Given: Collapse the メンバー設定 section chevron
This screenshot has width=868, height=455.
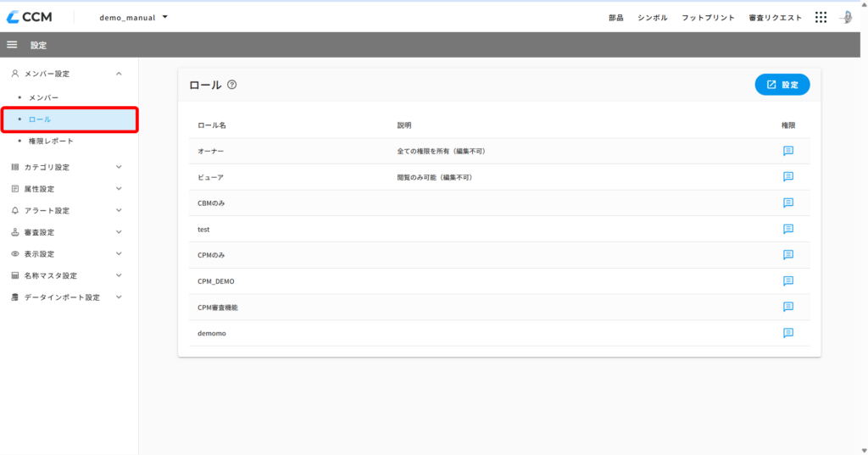Looking at the screenshot, I should (x=119, y=74).
